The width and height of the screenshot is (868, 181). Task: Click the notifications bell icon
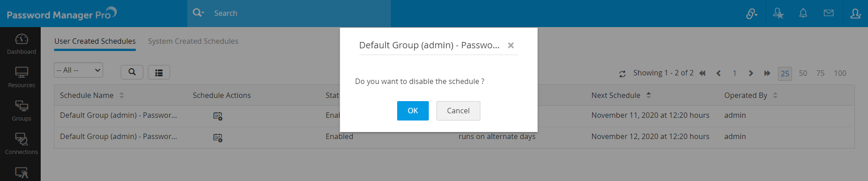point(803,14)
